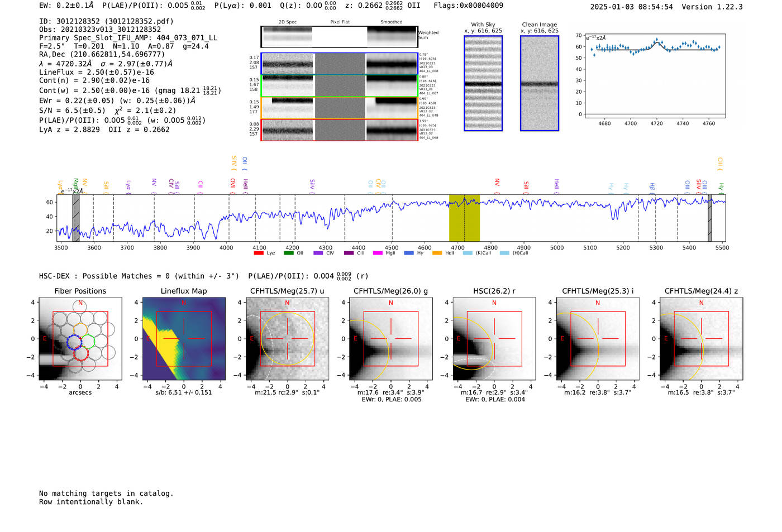Open the Fiber Positions panel
Viewport: 782px width, 532px height.
[x=80, y=338]
